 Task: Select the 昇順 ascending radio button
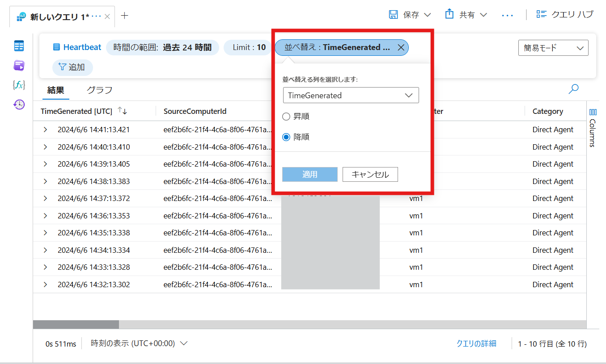pos(286,117)
